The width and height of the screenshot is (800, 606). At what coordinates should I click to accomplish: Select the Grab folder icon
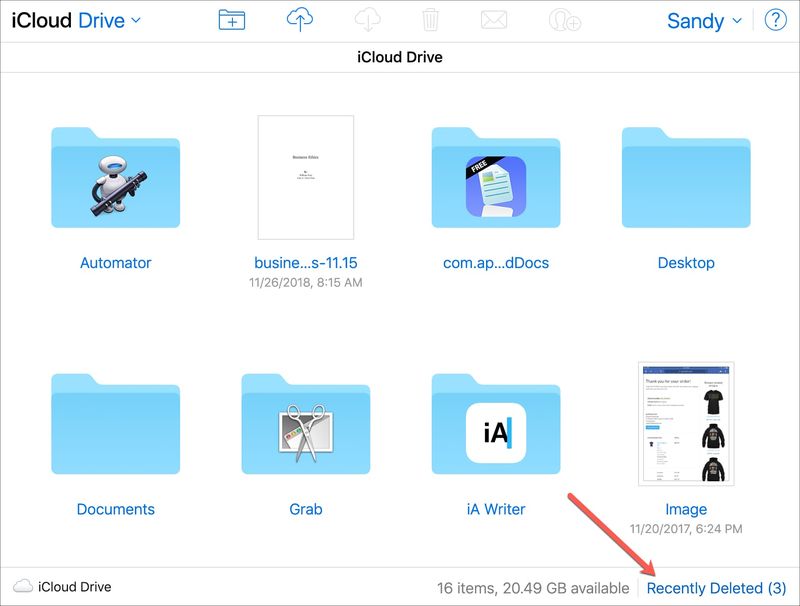(x=306, y=424)
